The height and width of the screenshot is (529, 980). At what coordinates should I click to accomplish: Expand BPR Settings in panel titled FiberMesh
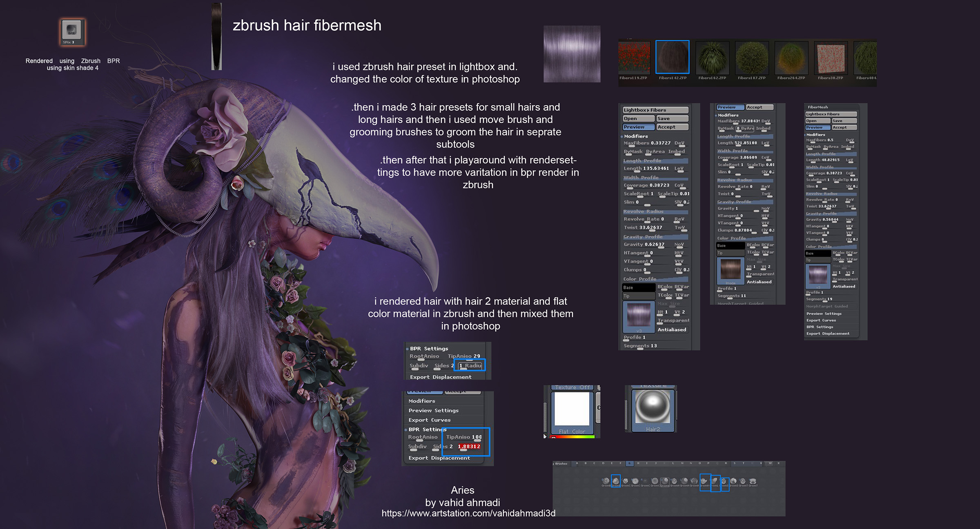click(820, 327)
